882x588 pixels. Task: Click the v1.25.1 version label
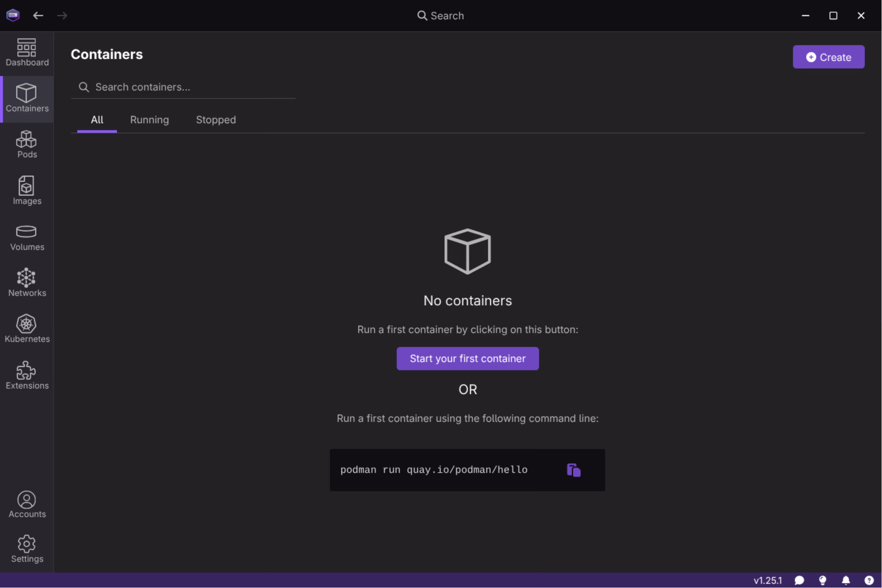pos(768,580)
